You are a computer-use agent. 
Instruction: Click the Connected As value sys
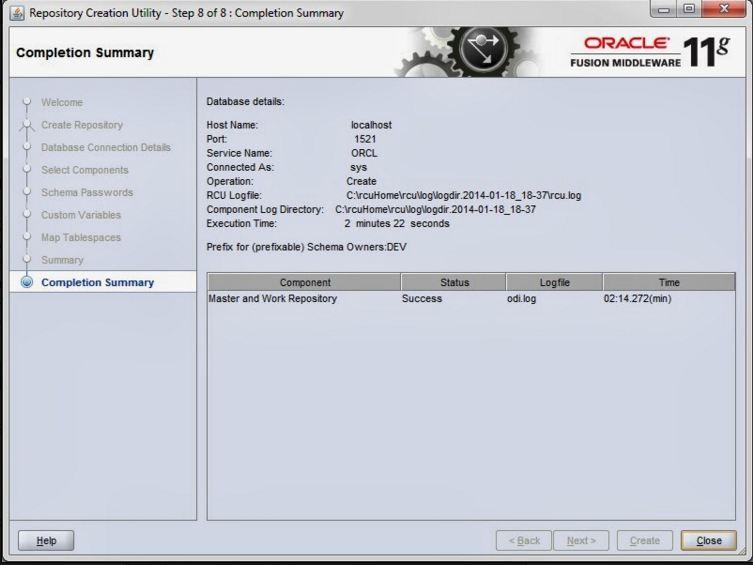[x=358, y=167]
